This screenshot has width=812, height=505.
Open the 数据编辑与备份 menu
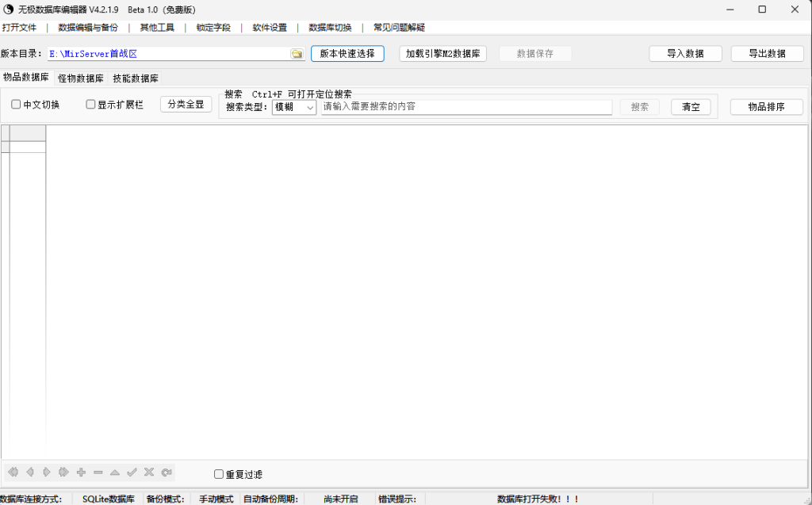88,27
